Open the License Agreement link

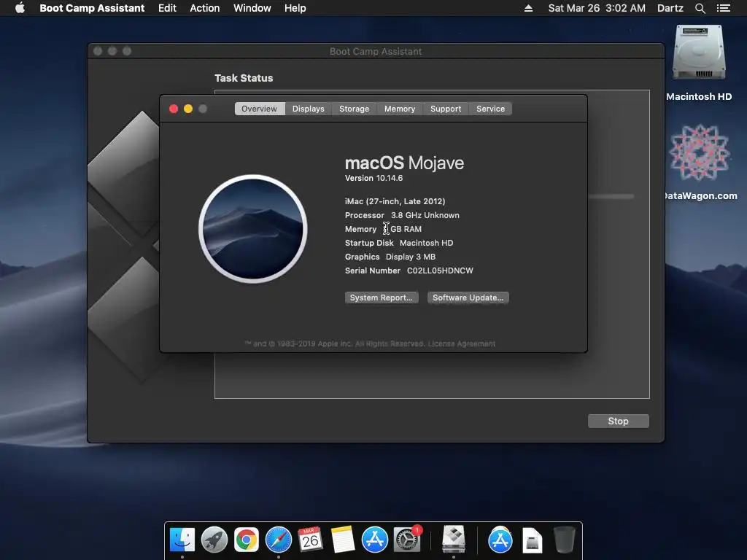462,344
